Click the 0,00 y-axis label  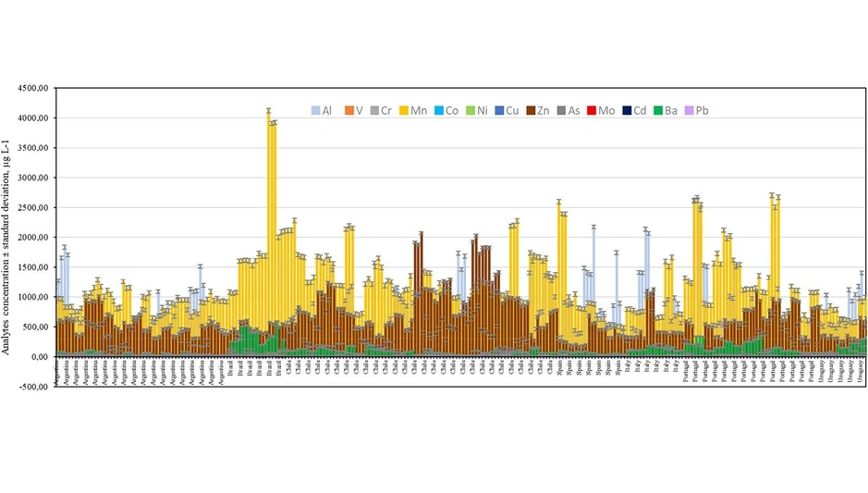point(40,357)
